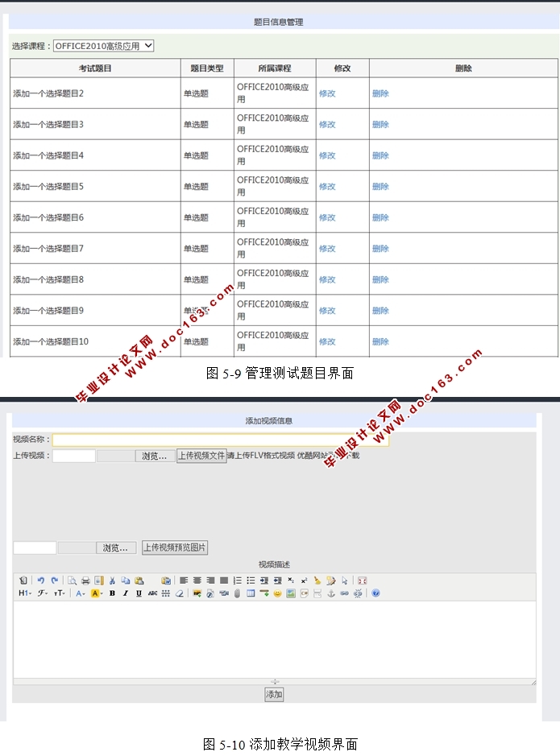Click the cut (scissors) icon

(x=112, y=580)
